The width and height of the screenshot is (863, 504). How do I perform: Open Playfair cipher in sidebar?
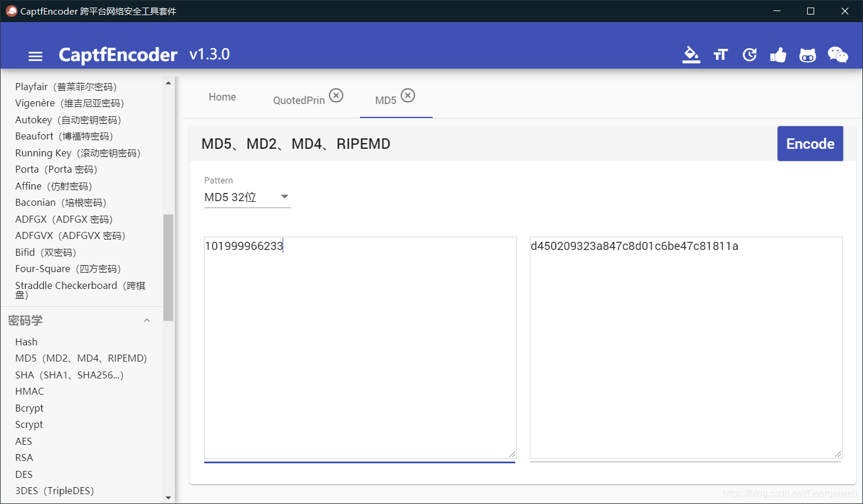pos(66,87)
